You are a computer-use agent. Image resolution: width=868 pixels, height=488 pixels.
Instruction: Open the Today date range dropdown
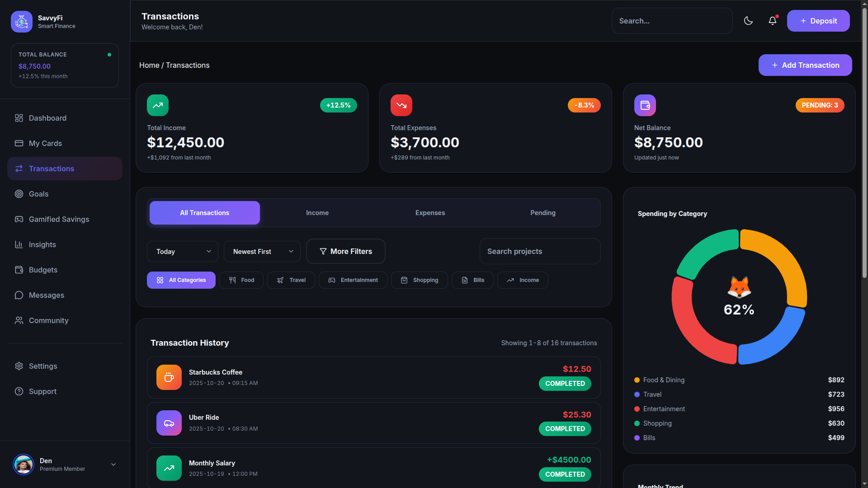click(183, 252)
